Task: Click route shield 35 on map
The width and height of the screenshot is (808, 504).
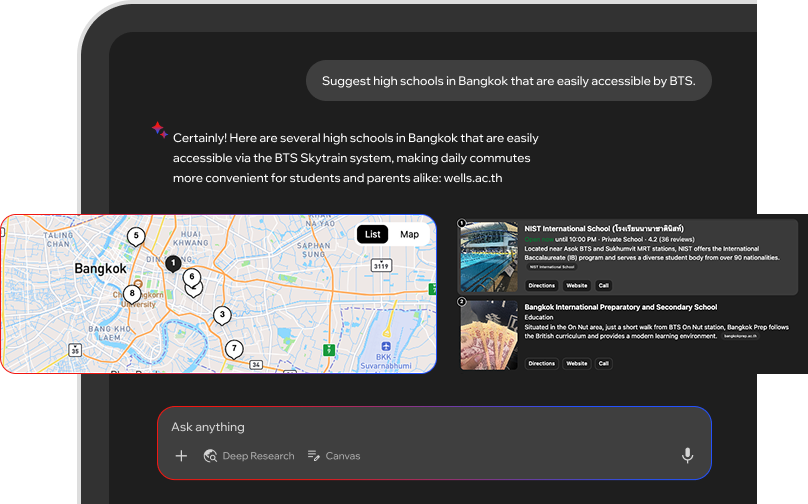Action: (75, 350)
